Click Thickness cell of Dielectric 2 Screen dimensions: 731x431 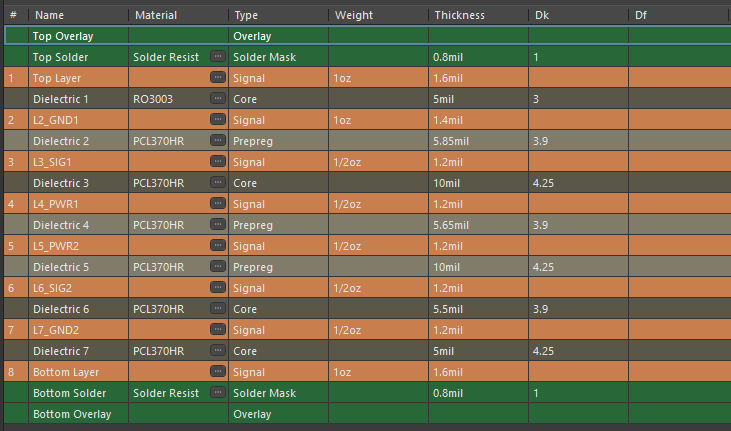click(x=476, y=141)
